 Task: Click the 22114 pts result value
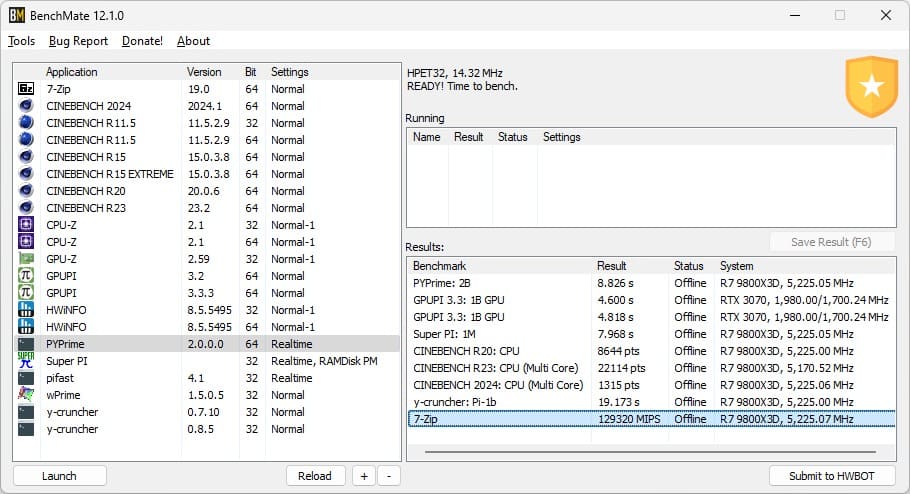pyautogui.click(x=621, y=368)
